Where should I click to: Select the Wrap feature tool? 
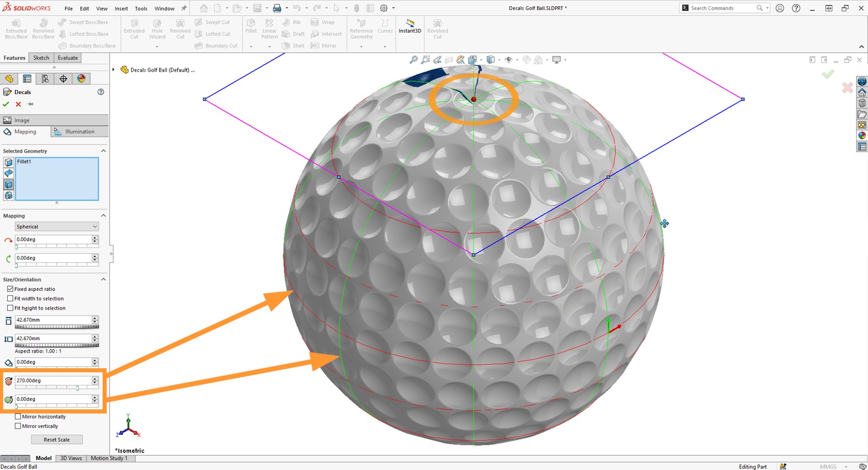pos(322,22)
